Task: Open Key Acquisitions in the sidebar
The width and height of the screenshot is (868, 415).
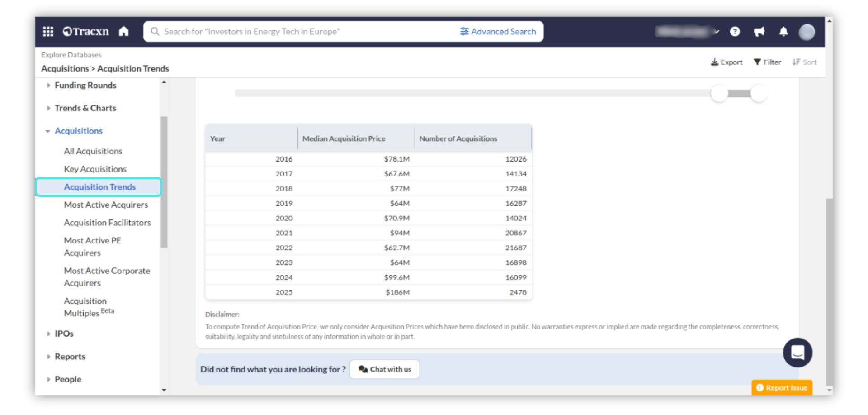Action: pyautogui.click(x=95, y=169)
